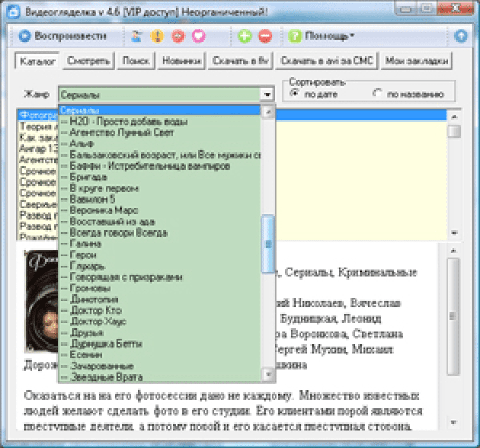Image resolution: width=480 pixels, height=448 pixels.
Task: Collapse the Жанр combo box arrow
Action: point(267,94)
